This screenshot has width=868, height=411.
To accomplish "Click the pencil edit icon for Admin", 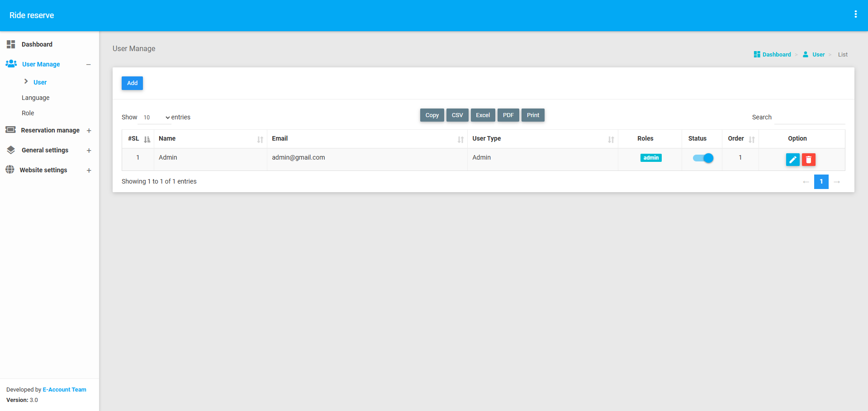I will tap(792, 160).
